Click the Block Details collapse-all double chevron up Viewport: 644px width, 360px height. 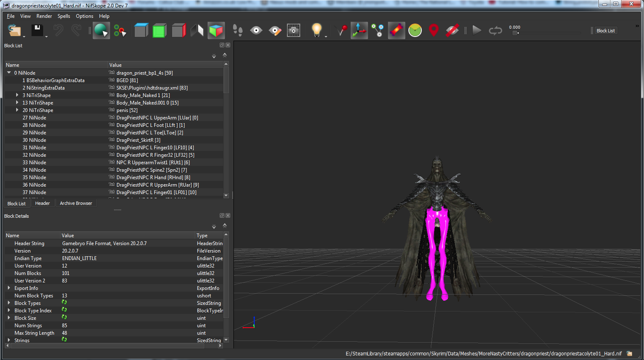225,225
